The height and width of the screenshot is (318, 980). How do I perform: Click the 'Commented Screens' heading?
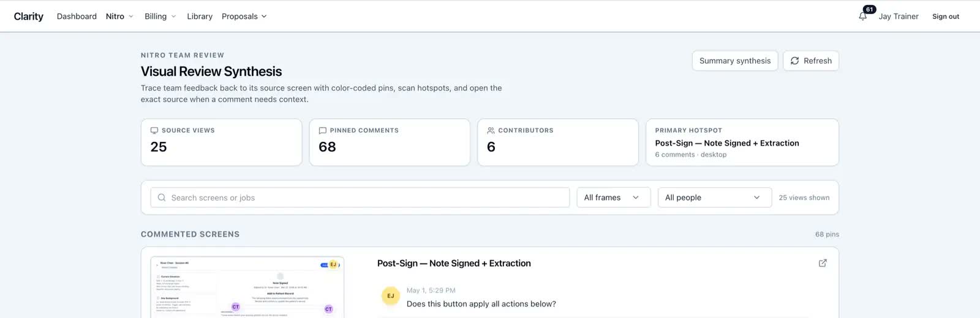coord(190,234)
